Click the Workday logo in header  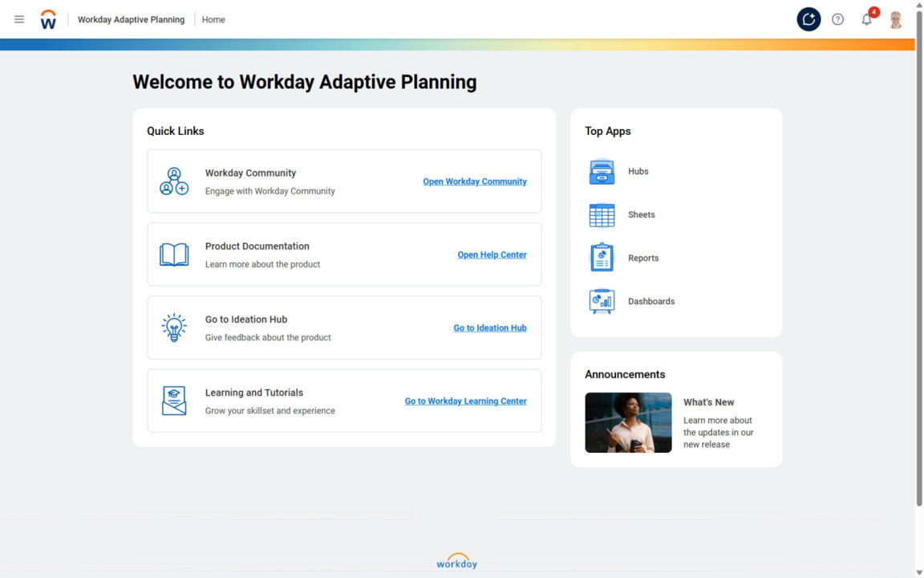click(48, 19)
